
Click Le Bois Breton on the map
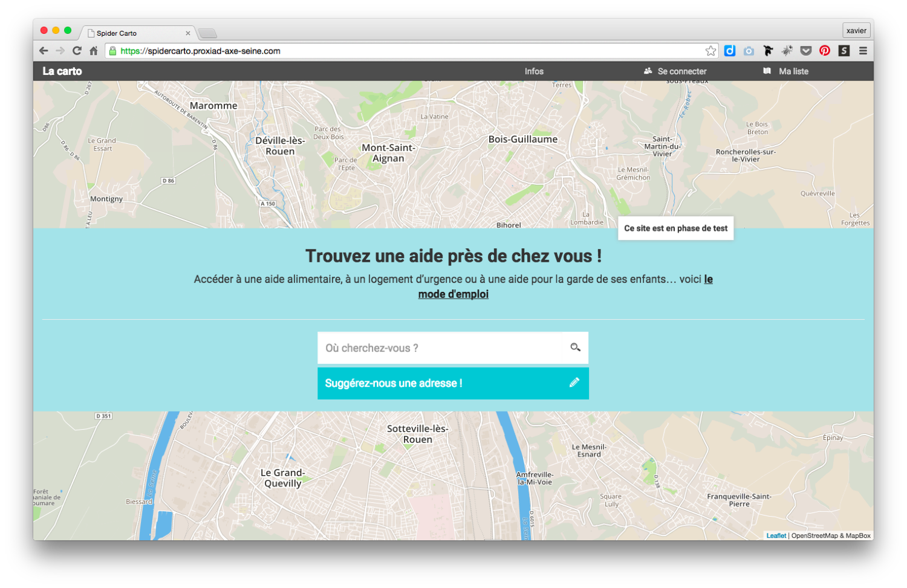tap(757, 128)
